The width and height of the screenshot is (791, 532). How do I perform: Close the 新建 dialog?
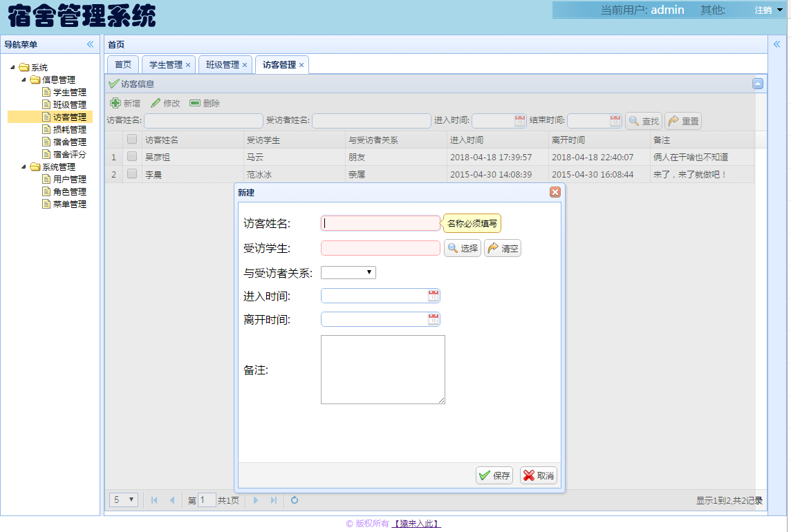(x=555, y=192)
